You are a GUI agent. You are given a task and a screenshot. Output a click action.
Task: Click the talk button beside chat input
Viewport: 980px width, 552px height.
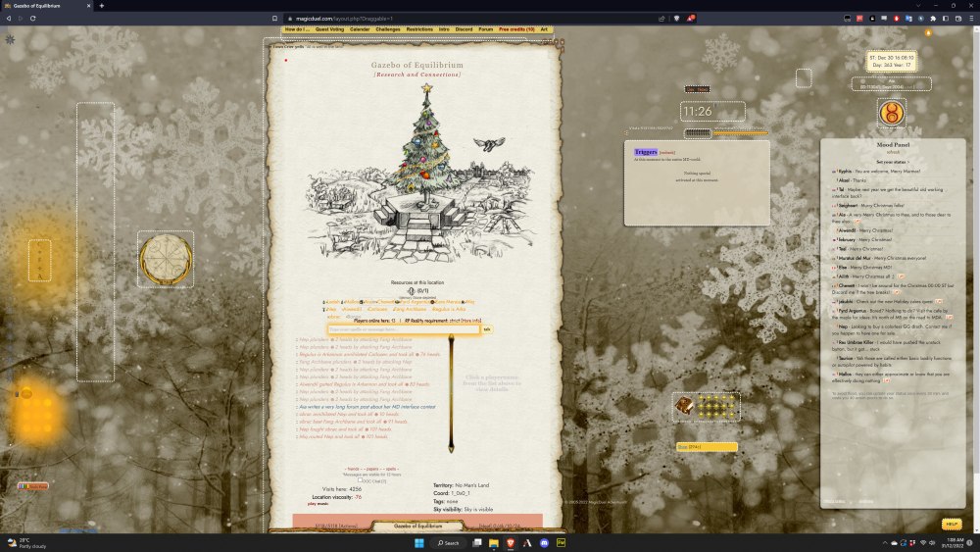coord(487,329)
